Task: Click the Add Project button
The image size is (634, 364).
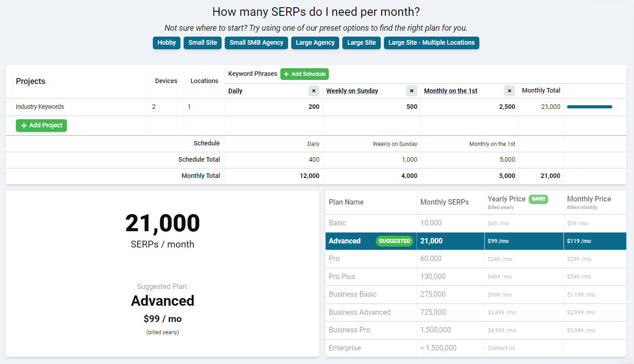Action: tap(41, 126)
